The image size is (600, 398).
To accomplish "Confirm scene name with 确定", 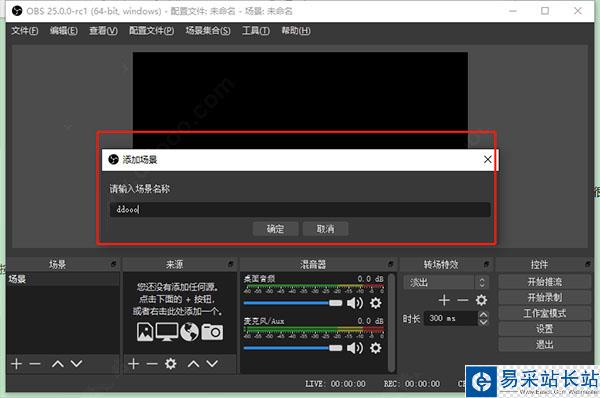I will tap(275, 229).
